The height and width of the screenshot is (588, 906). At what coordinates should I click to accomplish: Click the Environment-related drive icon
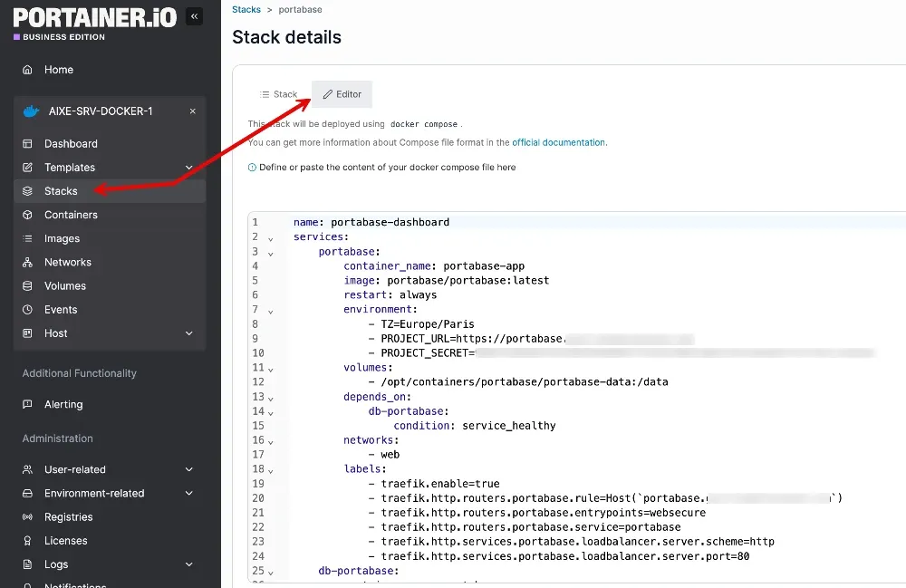point(27,493)
